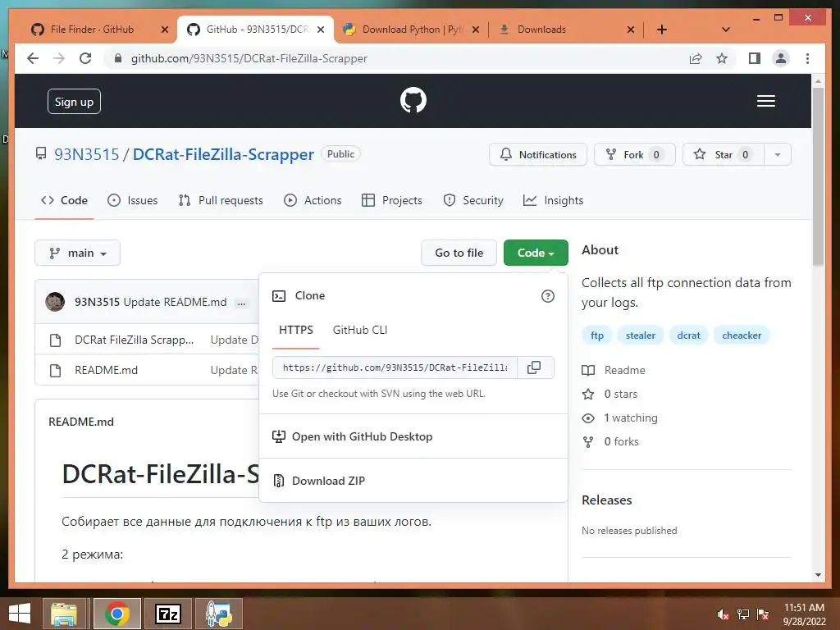Click the cheacker topic tag
Screen dimensions: 840x630
click(x=742, y=336)
